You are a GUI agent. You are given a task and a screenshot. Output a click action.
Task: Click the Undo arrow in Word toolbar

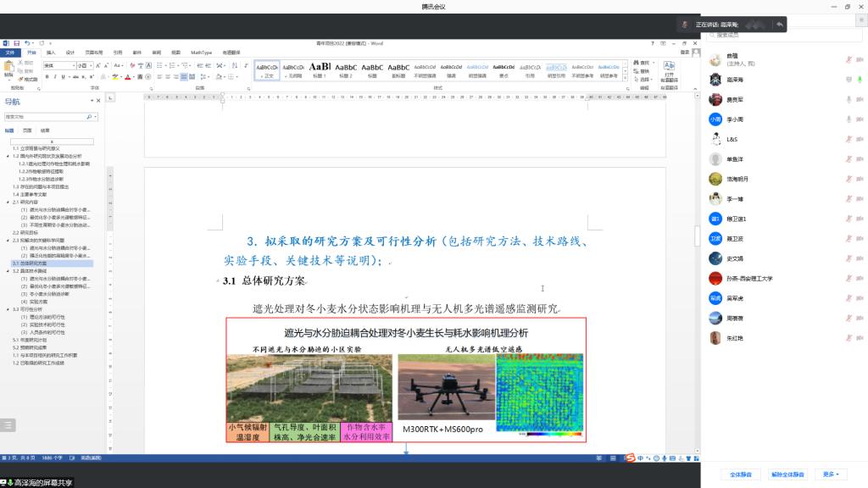pos(28,42)
